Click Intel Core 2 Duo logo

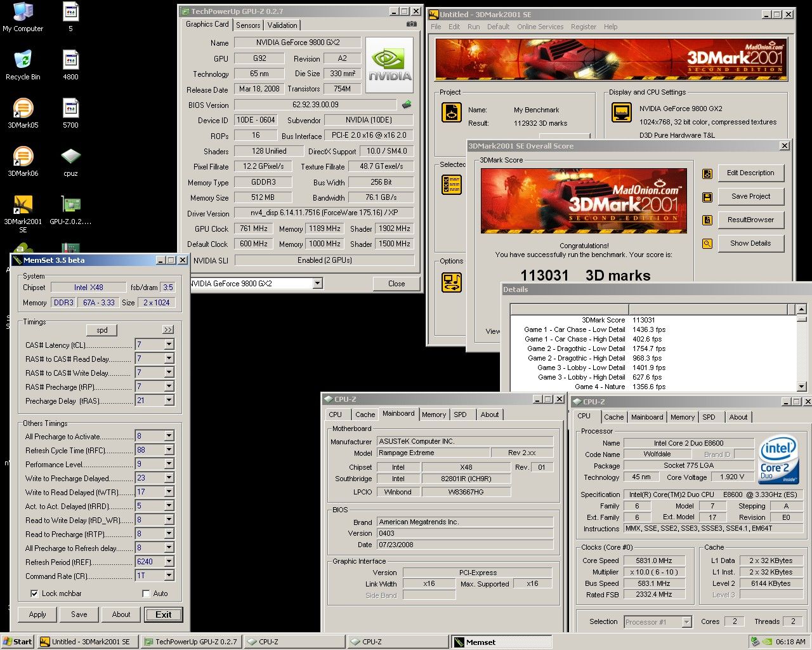point(778,459)
